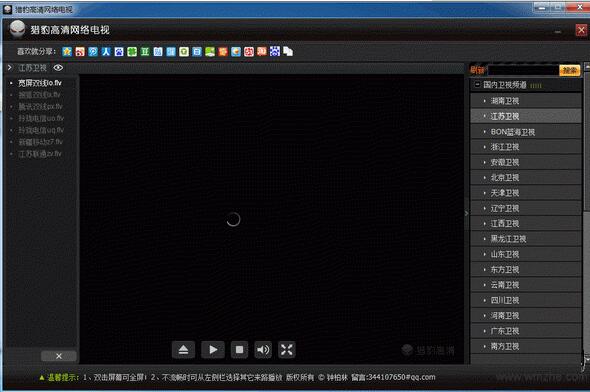Viewport: 590px width, 392px height.
Task: Start playback with the play button
Action: (x=213, y=350)
